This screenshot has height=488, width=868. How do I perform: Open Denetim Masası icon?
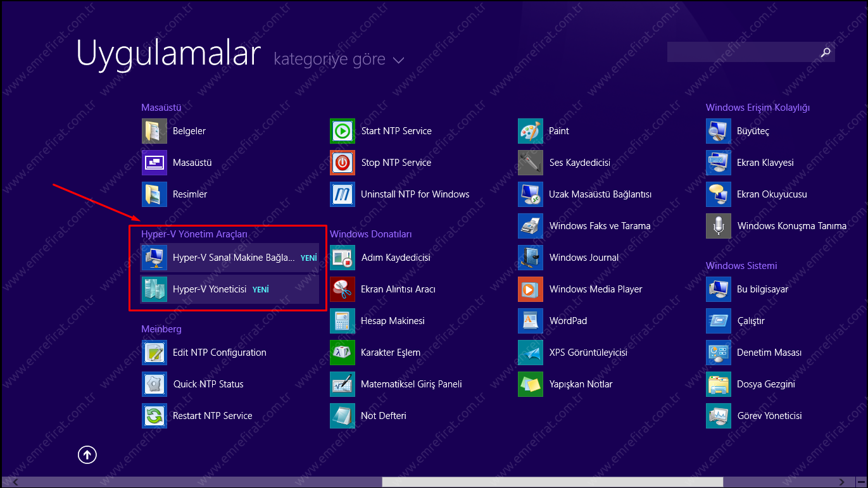pos(719,353)
